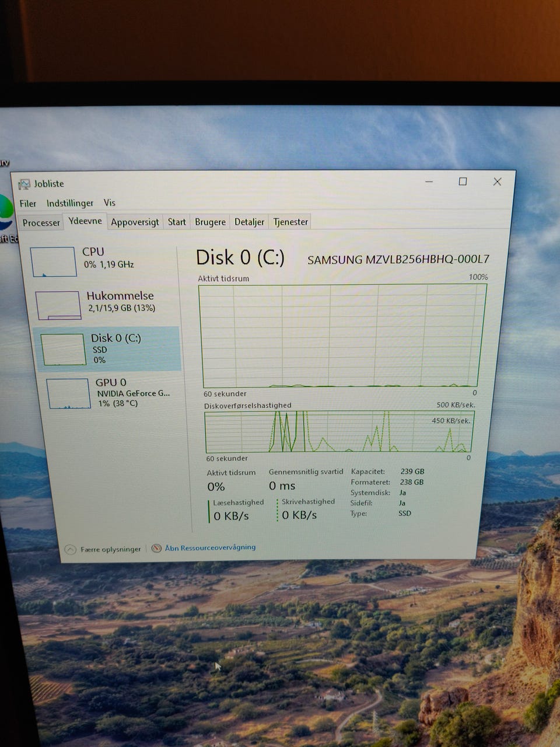This screenshot has height=747, width=560.
Task: Select the Ydeevne tab
Action: pos(85,221)
